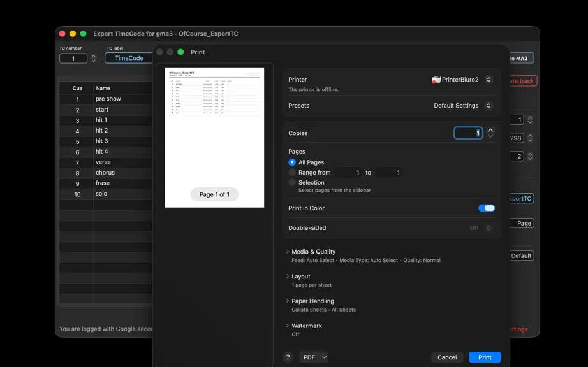Open the help question mark button
The width and height of the screenshot is (588, 367).
click(x=288, y=357)
